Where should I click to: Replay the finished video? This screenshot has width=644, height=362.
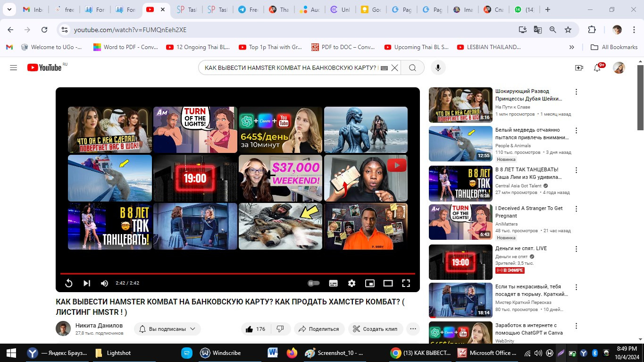[x=69, y=283]
